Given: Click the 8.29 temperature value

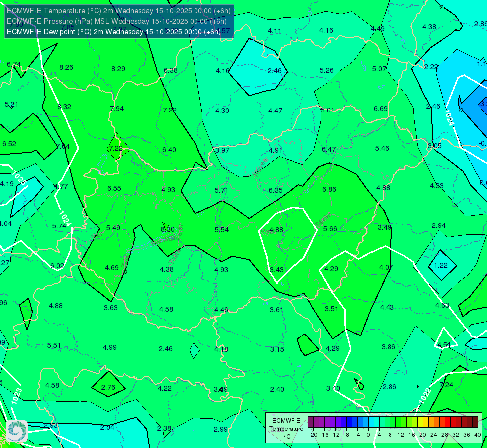Looking at the screenshot, I should [118, 69].
